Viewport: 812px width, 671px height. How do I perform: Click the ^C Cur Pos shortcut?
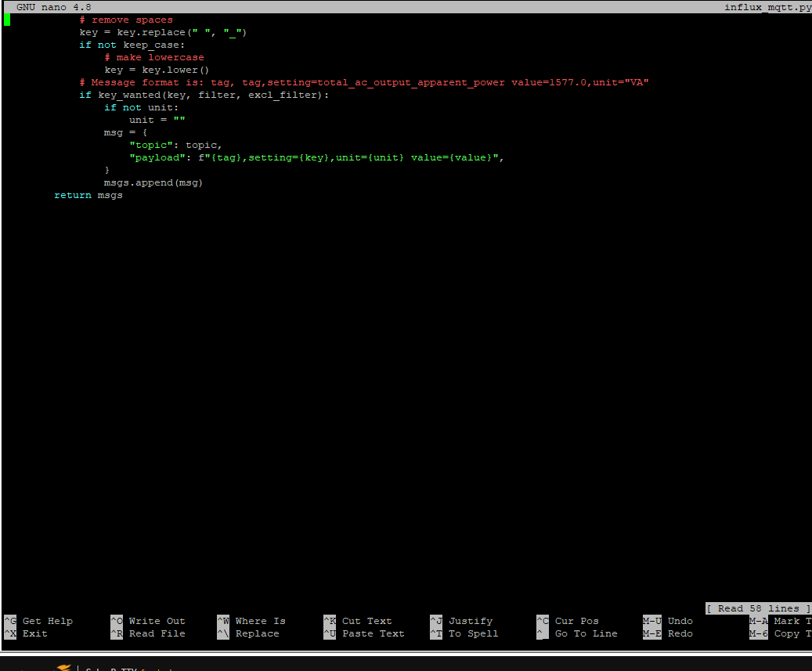point(568,621)
